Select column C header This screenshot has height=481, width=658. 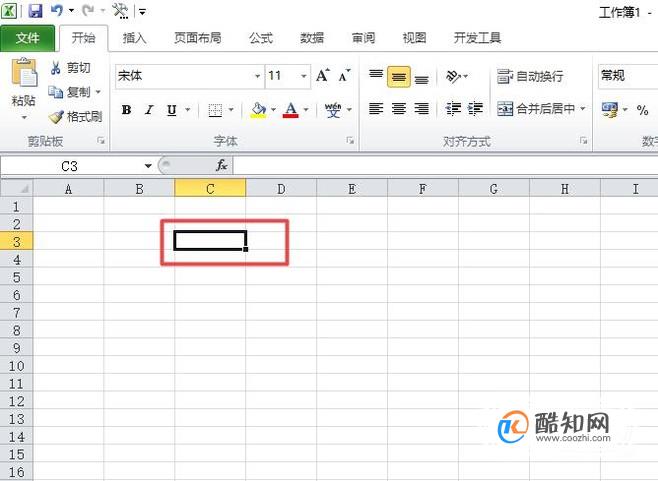pos(210,188)
